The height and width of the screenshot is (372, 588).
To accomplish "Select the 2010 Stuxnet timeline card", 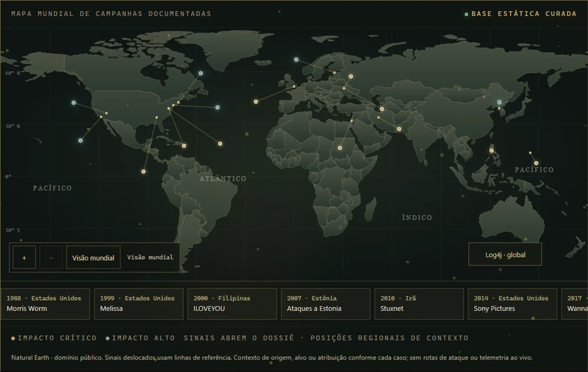I will point(419,304).
